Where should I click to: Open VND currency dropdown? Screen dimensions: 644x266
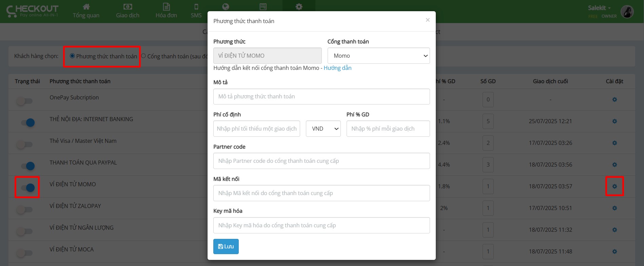323,129
